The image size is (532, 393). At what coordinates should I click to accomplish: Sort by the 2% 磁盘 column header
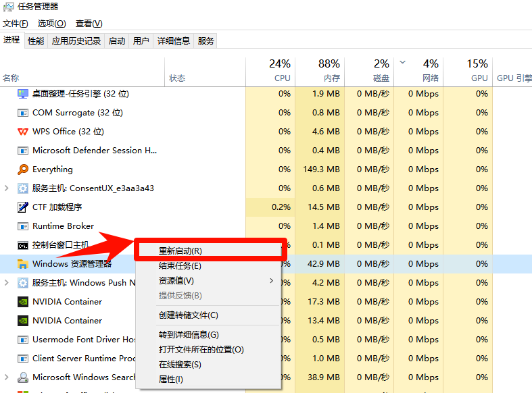pyautogui.click(x=369, y=72)
